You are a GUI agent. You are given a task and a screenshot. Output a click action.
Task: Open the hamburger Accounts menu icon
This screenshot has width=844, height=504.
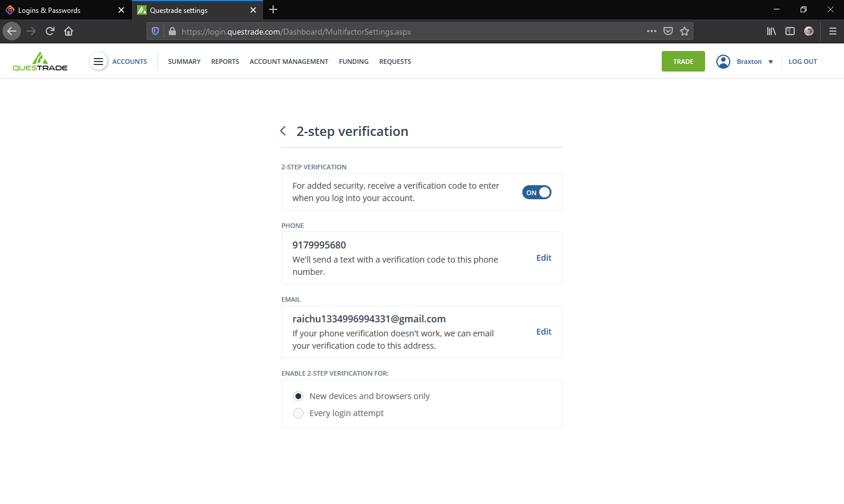click(98, 62)
